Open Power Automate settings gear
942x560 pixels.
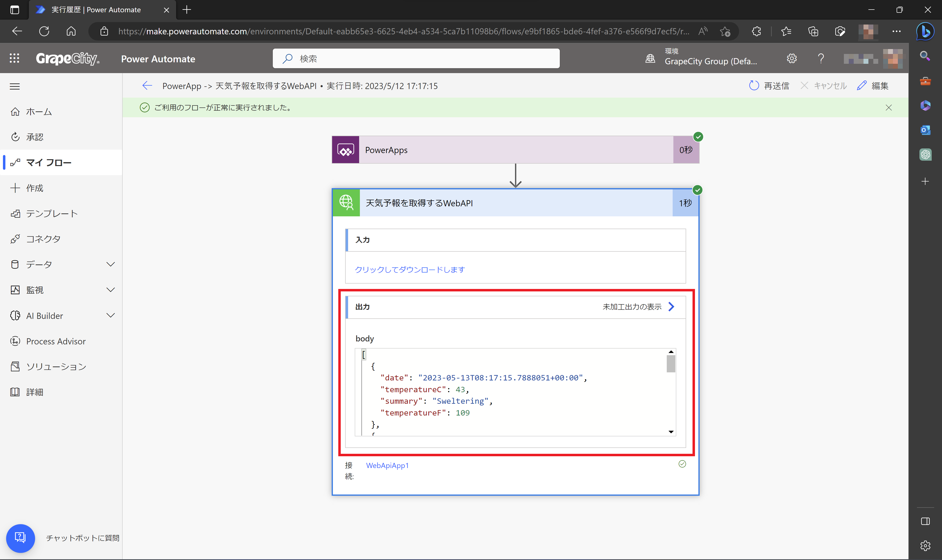(792, 58)
